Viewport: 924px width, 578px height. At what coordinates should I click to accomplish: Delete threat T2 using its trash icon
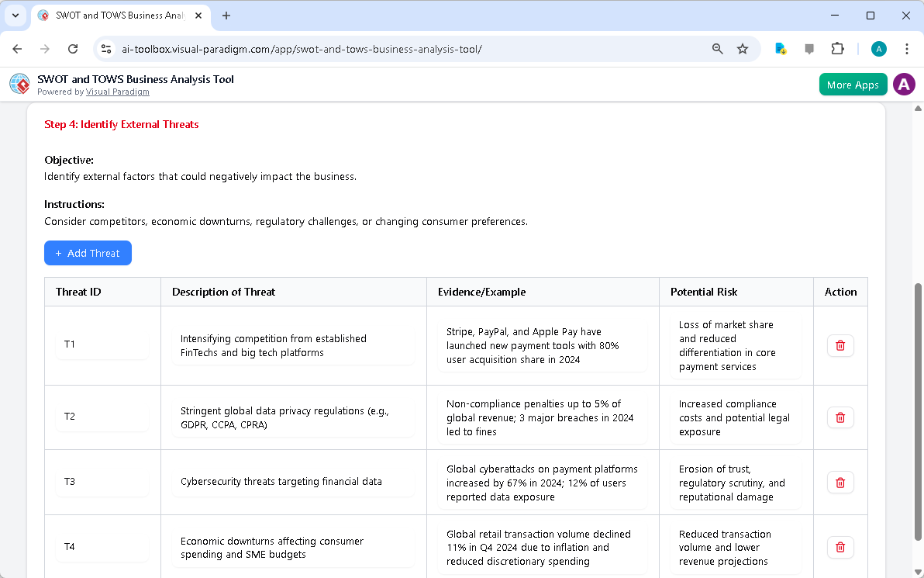840,417
